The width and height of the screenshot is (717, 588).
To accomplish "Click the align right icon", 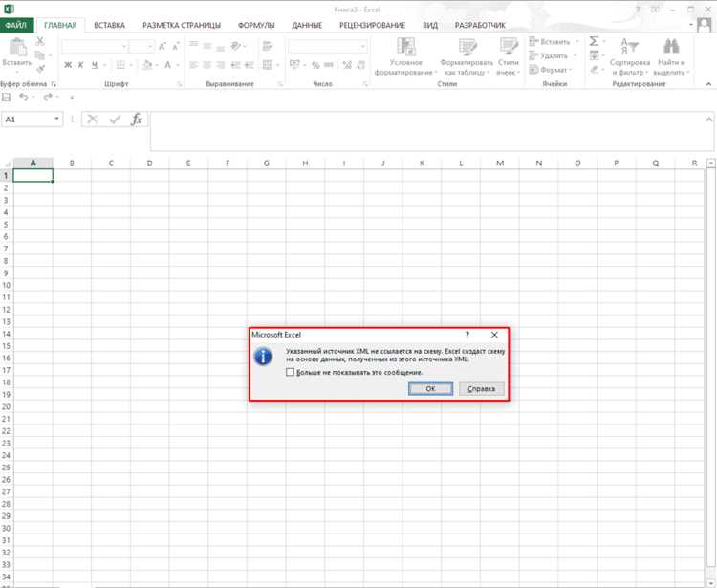I will 221,65.
